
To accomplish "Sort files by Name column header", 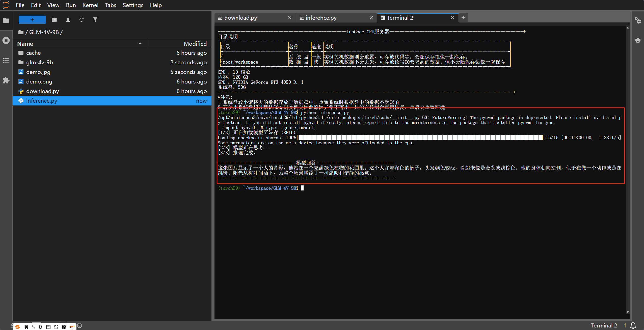I will click(25, 44).
